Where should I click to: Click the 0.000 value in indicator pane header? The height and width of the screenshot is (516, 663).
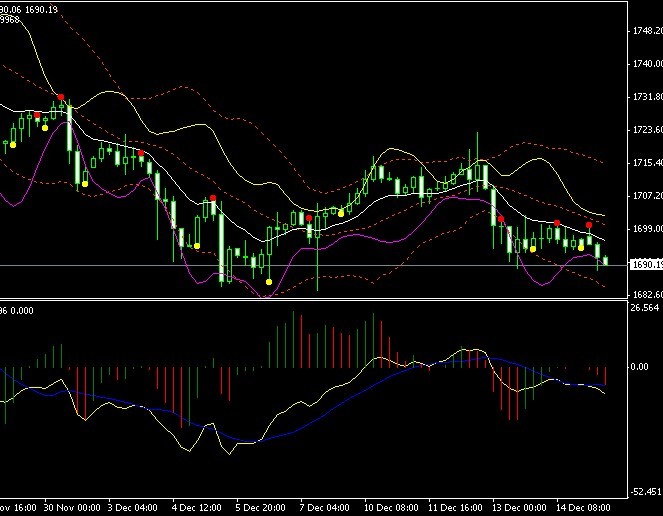[x=22, y=311]
